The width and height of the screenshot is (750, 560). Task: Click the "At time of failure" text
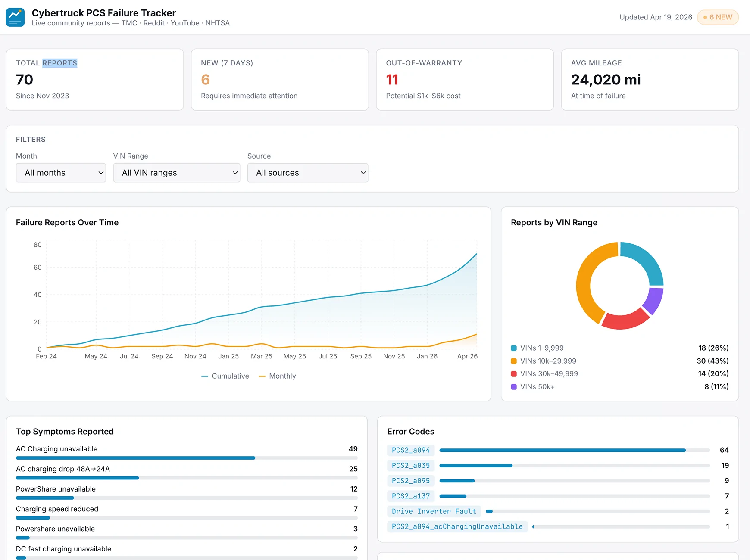[x=598, y=96]
